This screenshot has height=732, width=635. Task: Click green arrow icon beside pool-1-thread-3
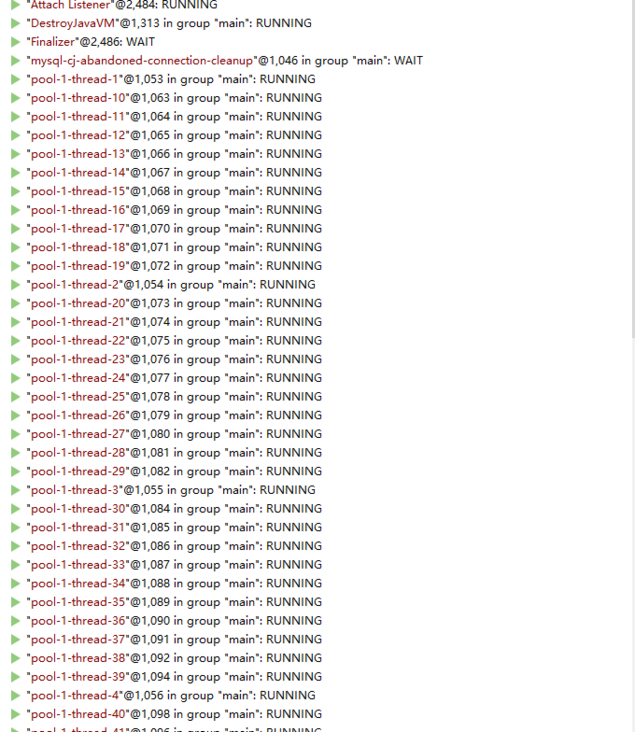15,490
